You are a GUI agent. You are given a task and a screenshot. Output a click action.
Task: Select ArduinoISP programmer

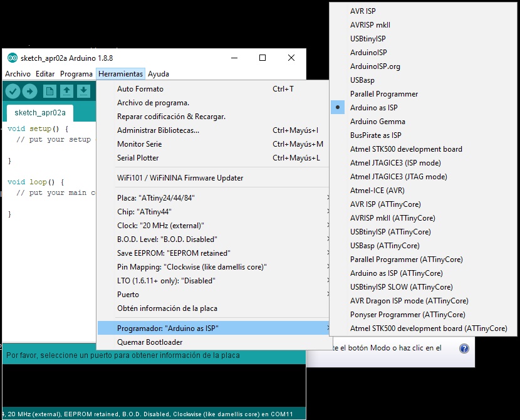coord(423,53)
